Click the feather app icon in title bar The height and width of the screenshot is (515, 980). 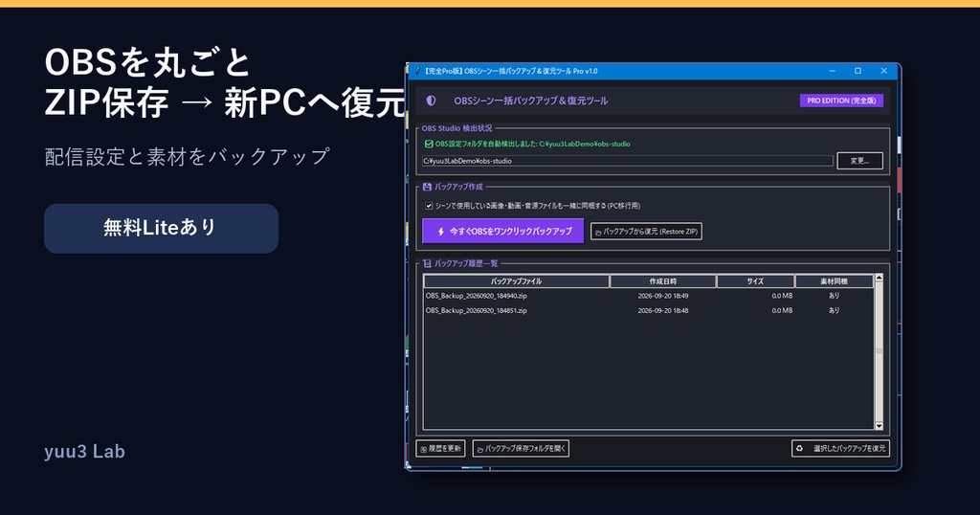point(417,71)
